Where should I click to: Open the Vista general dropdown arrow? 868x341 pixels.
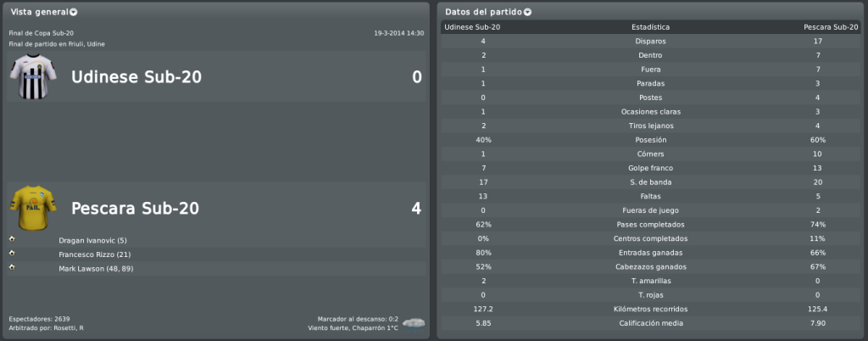point(74,12)
